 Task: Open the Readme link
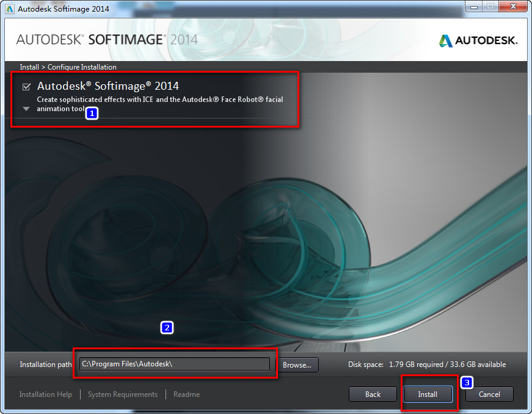(x=187, y=394)
